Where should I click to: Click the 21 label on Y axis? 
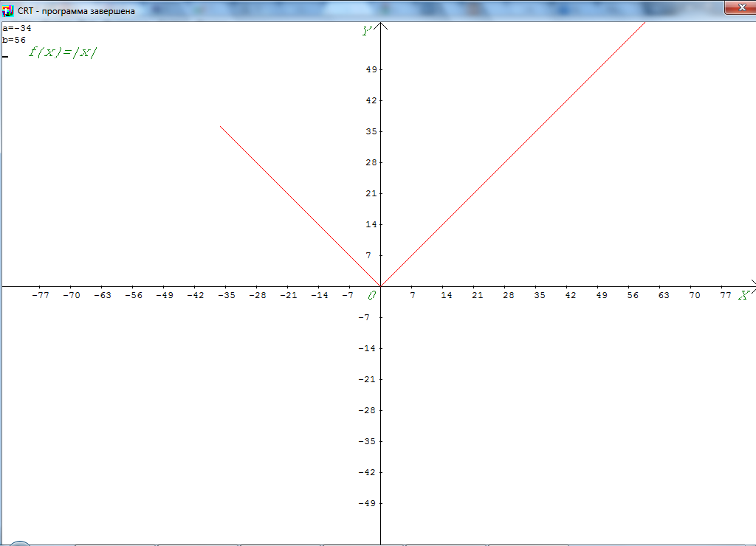(371, 193)
